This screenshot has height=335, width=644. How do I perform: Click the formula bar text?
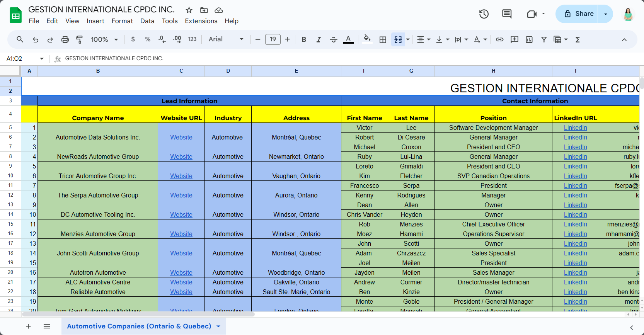[114, 59]
